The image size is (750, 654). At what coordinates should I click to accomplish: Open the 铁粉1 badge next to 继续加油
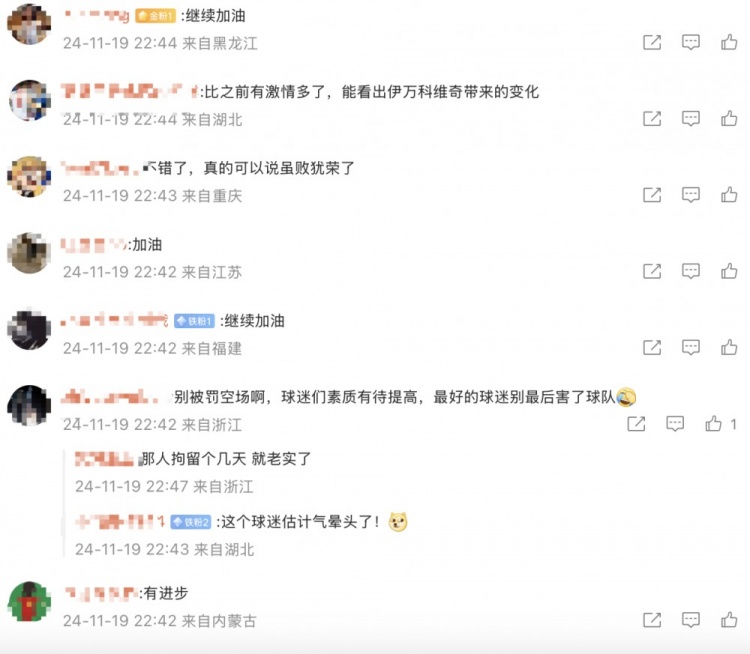[x=194, y=321]
